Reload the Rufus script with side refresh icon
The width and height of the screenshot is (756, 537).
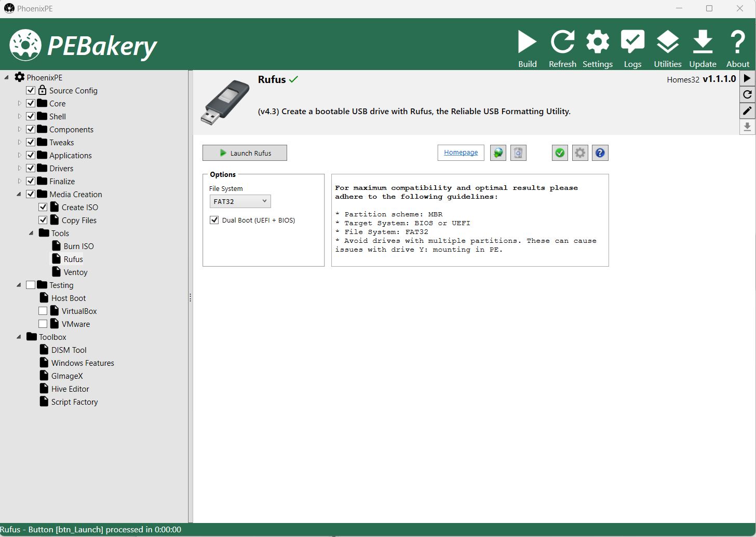[747, 94]
